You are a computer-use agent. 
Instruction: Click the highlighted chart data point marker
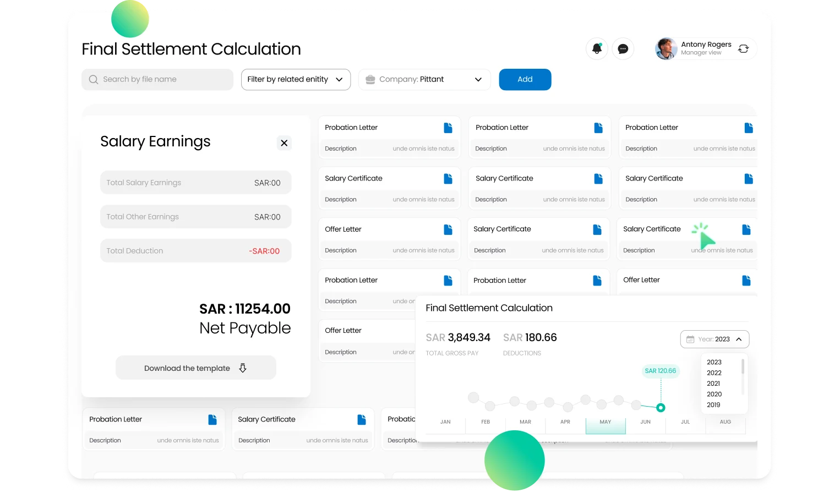661,408
